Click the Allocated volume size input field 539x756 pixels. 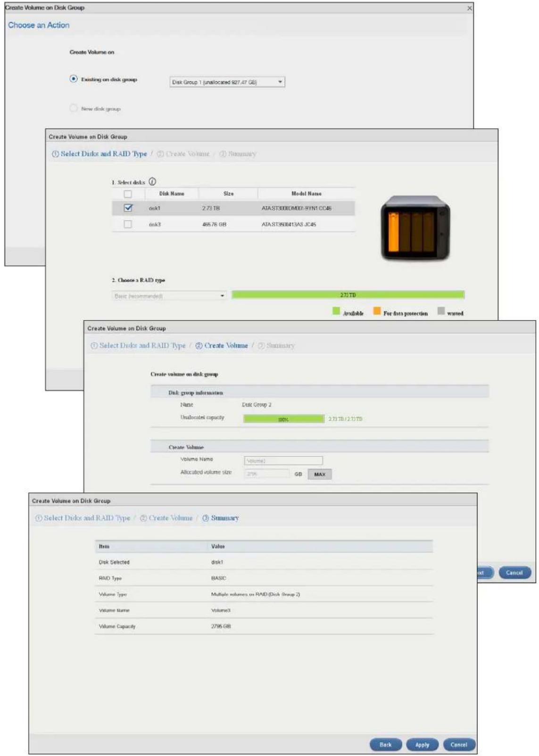267,474
